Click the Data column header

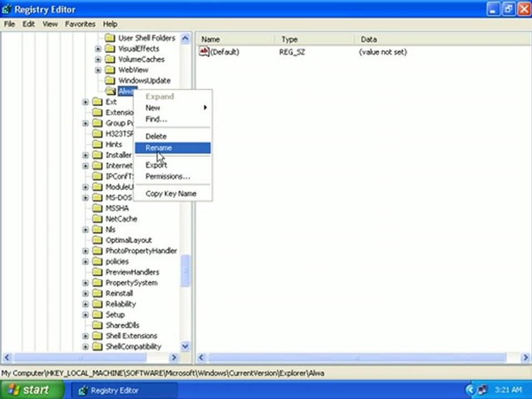coord(443,39)
